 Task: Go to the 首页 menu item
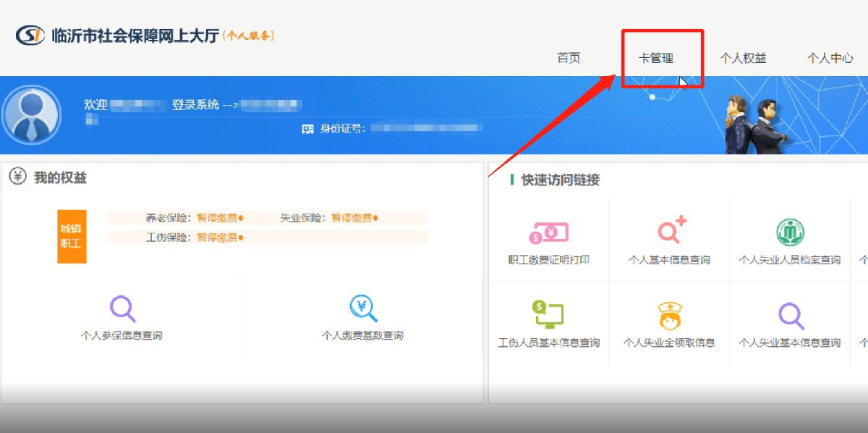pos(569,59)
